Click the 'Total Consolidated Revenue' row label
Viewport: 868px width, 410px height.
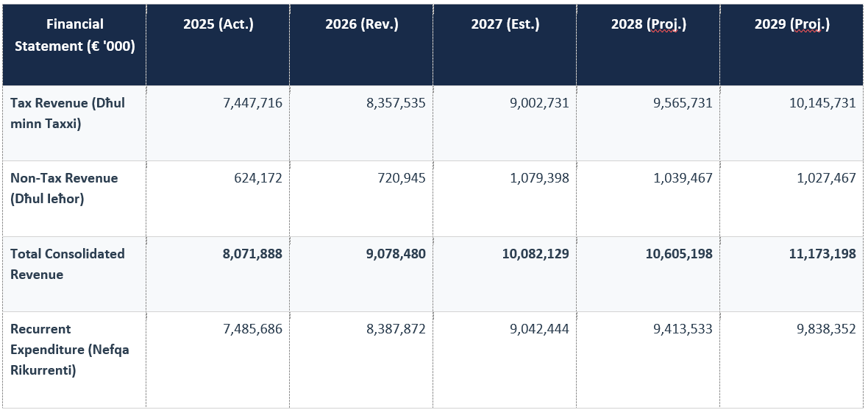[68, 264]
